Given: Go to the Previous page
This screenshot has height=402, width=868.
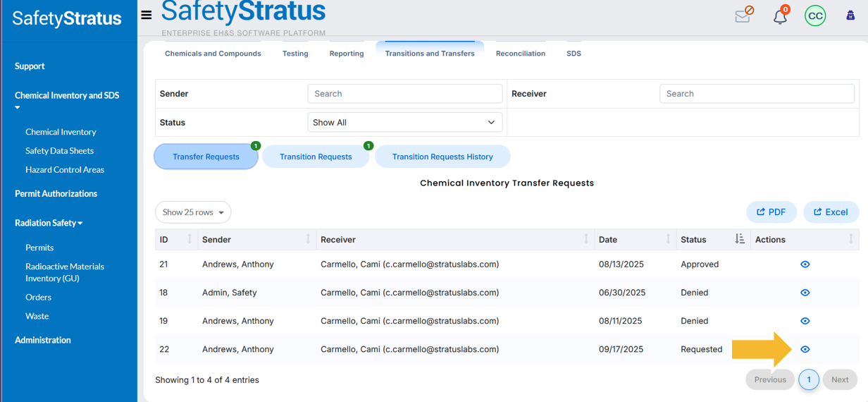Looking at the screenshot, I should pos(770,379).
